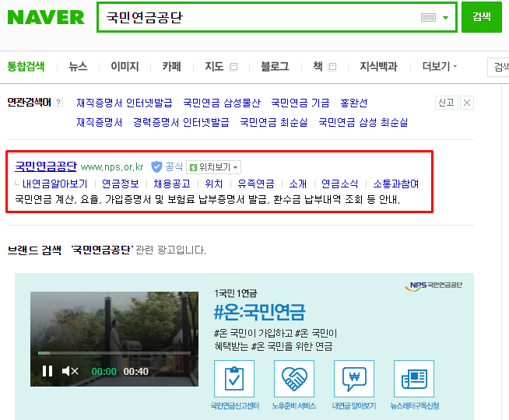Open the 내연금알아보기 sublink
This screenshot has width=509, height=420.
(x=54, y=184)
